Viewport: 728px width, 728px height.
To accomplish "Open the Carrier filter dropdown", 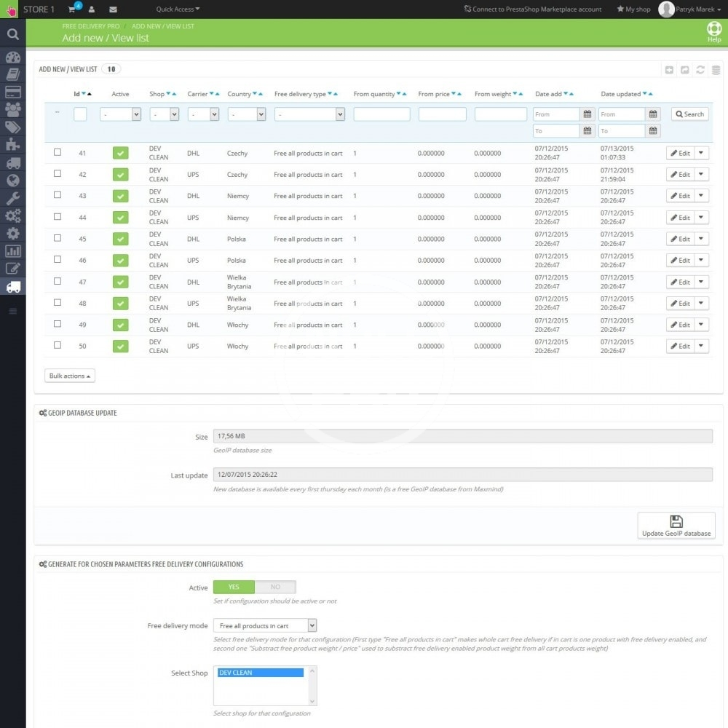I will [x=203, y=114].
